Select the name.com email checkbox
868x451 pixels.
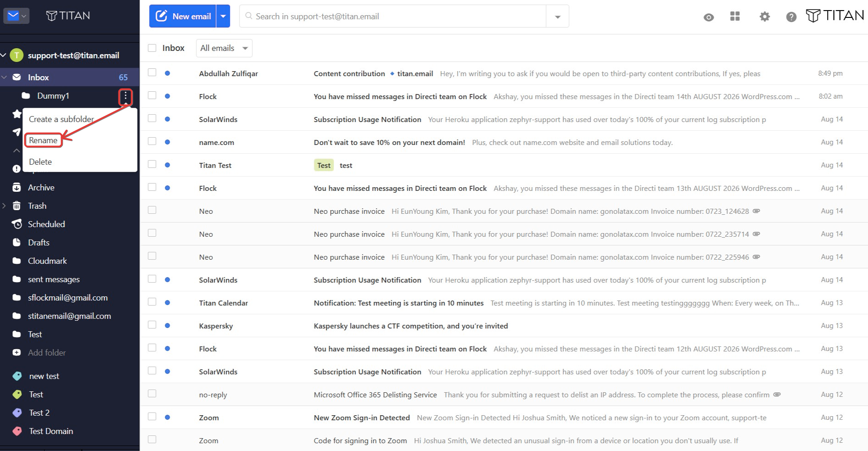tap(152, 141)
